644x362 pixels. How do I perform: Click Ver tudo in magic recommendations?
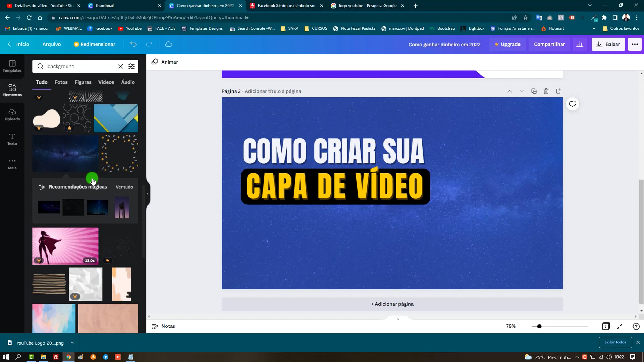[124, 187]
